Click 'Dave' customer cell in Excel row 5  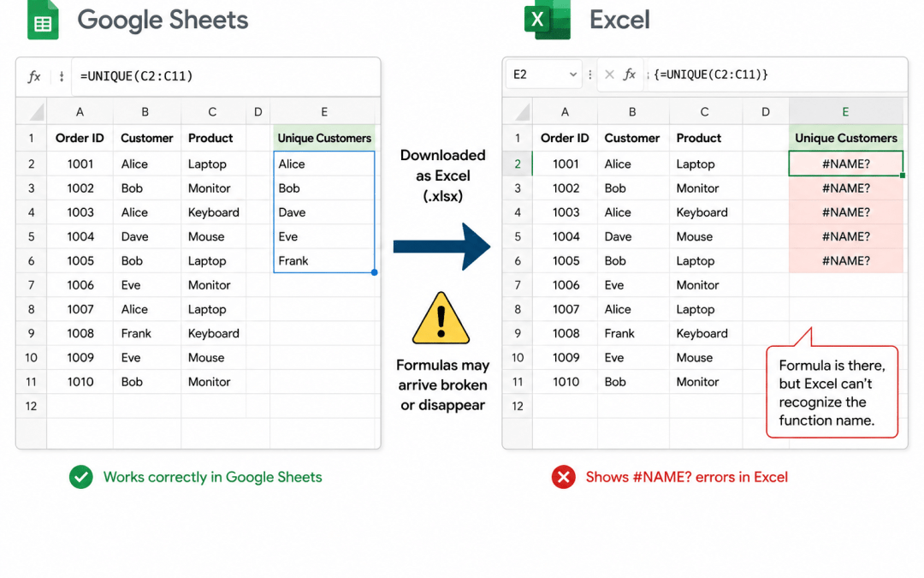(x=632, y=236)
